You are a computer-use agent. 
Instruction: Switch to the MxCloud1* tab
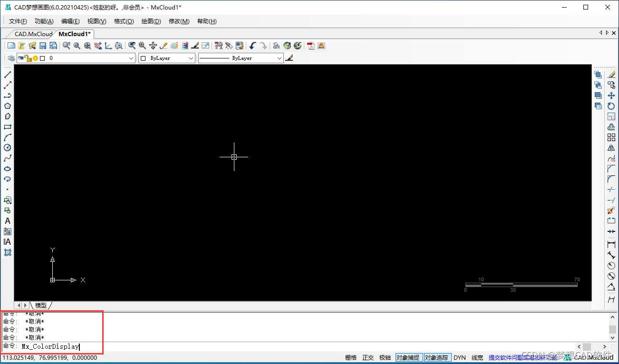(75, 34)
